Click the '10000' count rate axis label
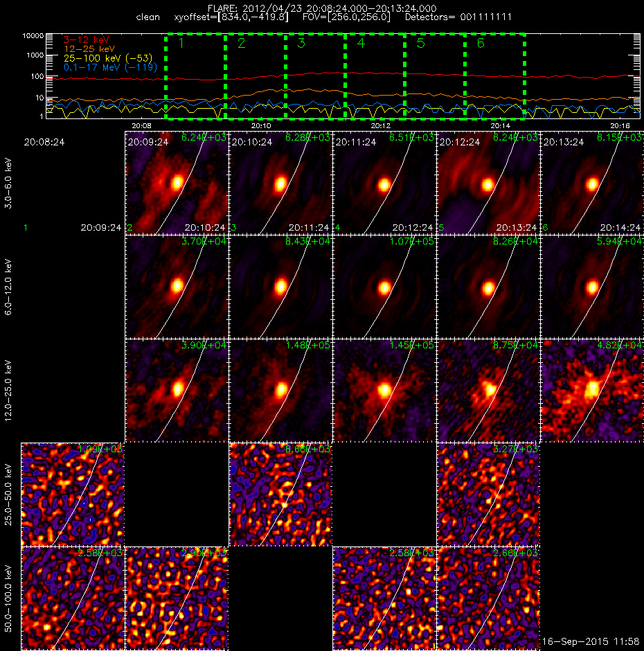 (33, 36)
